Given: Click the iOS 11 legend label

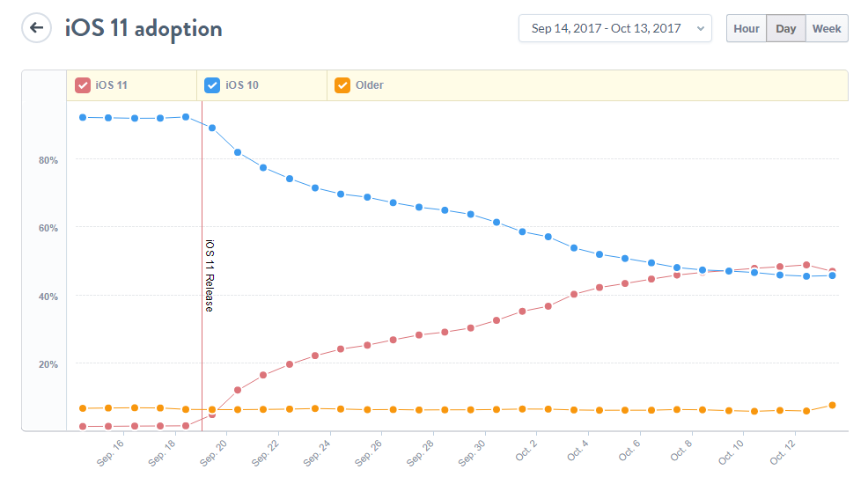Looking at the screenshot, I should (x=110, y=85).
